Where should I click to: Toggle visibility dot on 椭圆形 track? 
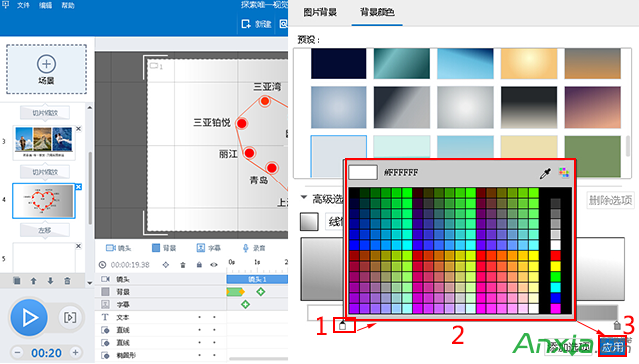pos(214,355)
